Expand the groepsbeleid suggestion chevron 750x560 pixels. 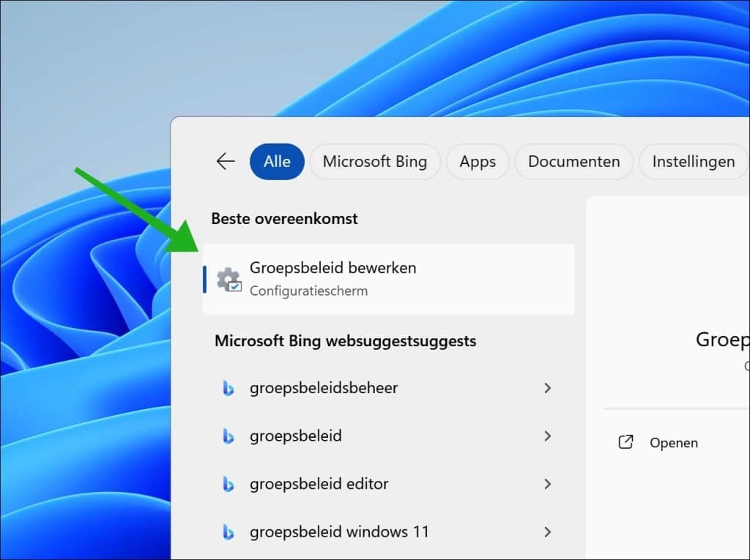pyautogui.click(x=548, y=436)
